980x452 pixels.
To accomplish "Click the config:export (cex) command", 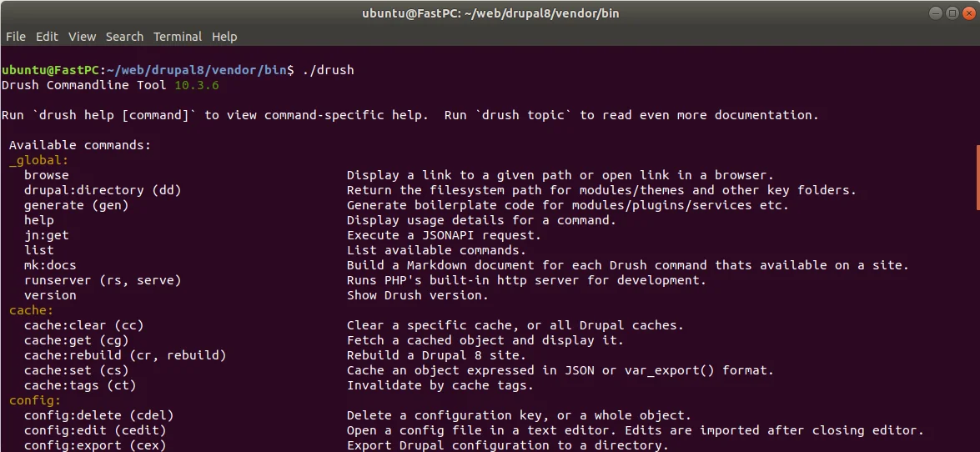I will coord(95,445).
